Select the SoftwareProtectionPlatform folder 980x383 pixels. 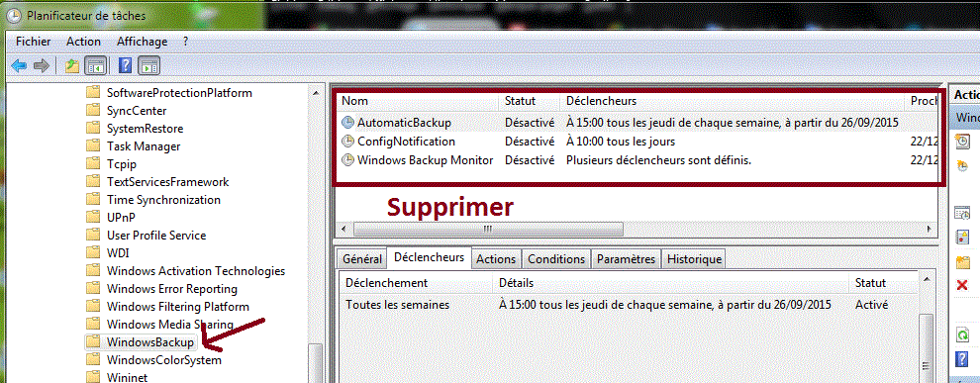click(x=179, y=93)
